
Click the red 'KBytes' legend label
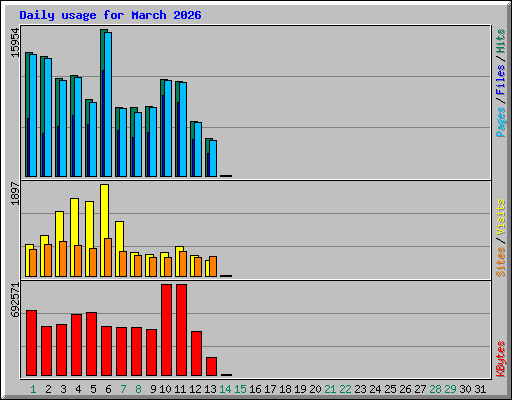500,359
